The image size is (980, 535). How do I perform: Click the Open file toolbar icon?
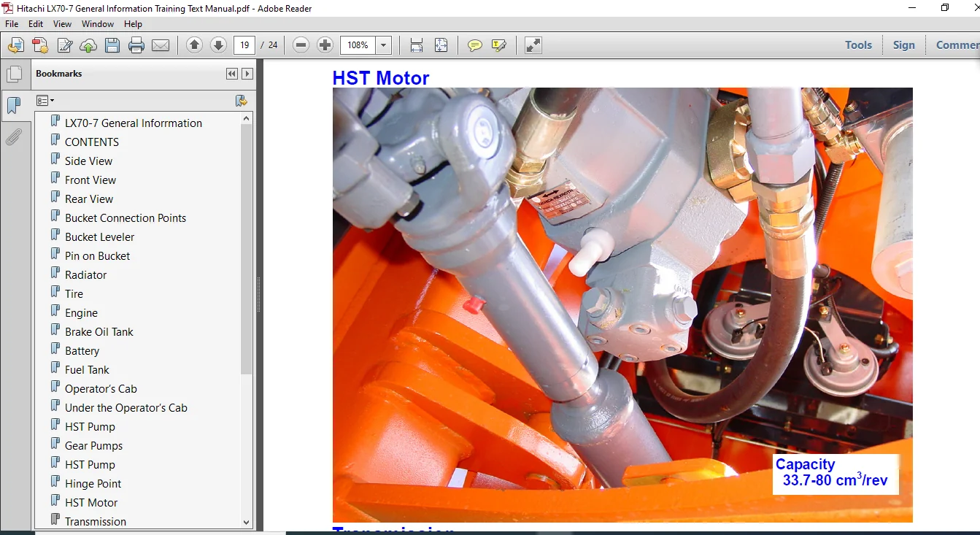coord(16,45)
